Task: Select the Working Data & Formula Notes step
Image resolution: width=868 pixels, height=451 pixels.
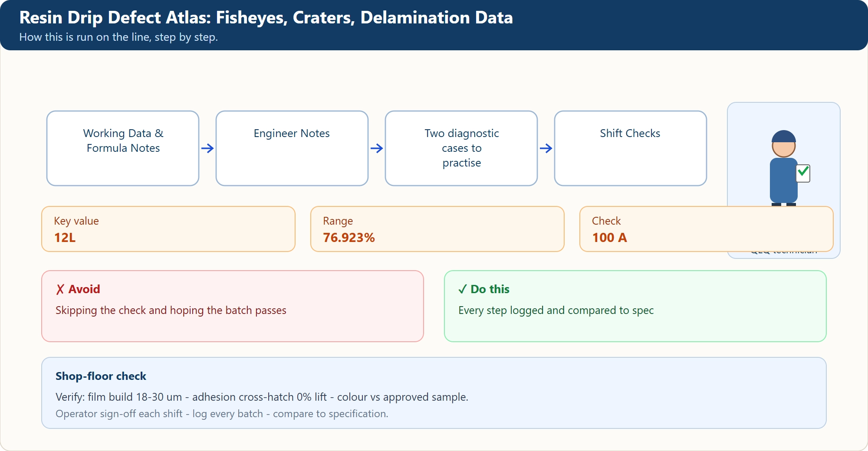Action: point(123,148)
